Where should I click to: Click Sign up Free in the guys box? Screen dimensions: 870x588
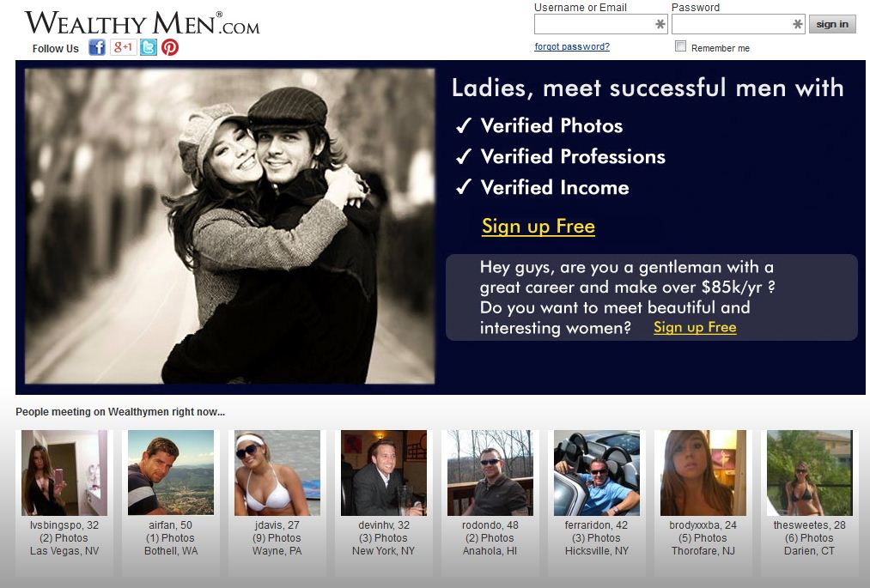(695, 327)
